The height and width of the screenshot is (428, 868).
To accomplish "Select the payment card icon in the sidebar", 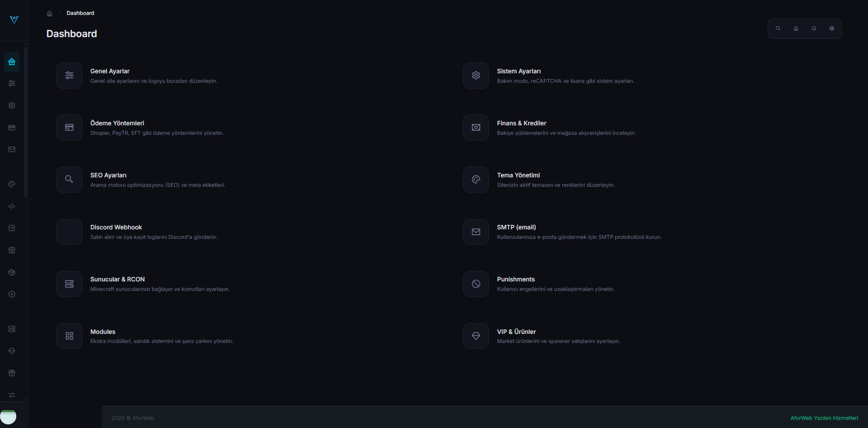I will click(11, 128).
